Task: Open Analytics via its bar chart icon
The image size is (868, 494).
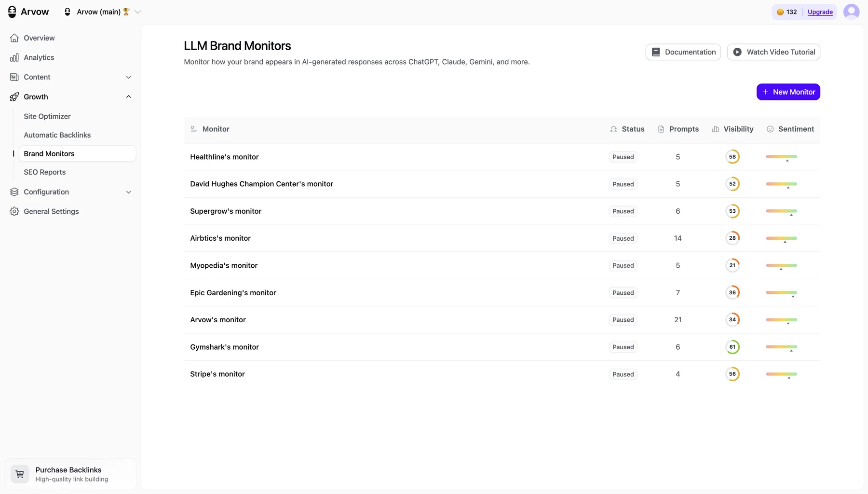Action: (14, 57)
